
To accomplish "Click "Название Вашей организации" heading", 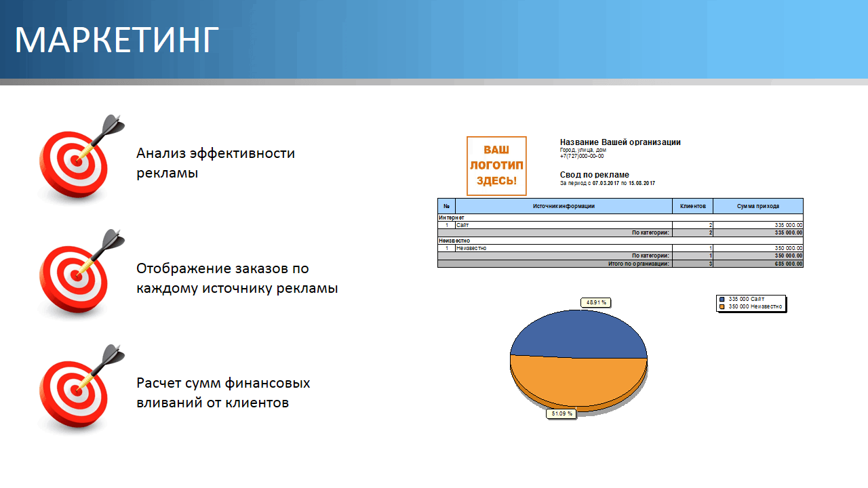I will coord(620,142).
